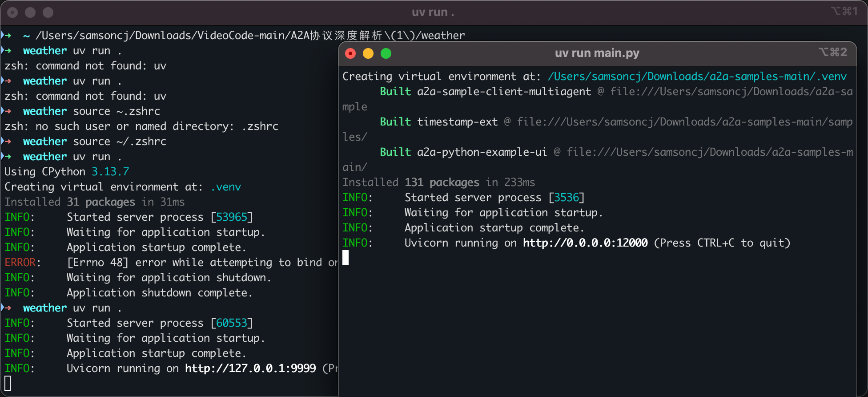Viewport: 868px width, 397px height.
Task: Click the block cursor in front terminal
Action: 346,258
